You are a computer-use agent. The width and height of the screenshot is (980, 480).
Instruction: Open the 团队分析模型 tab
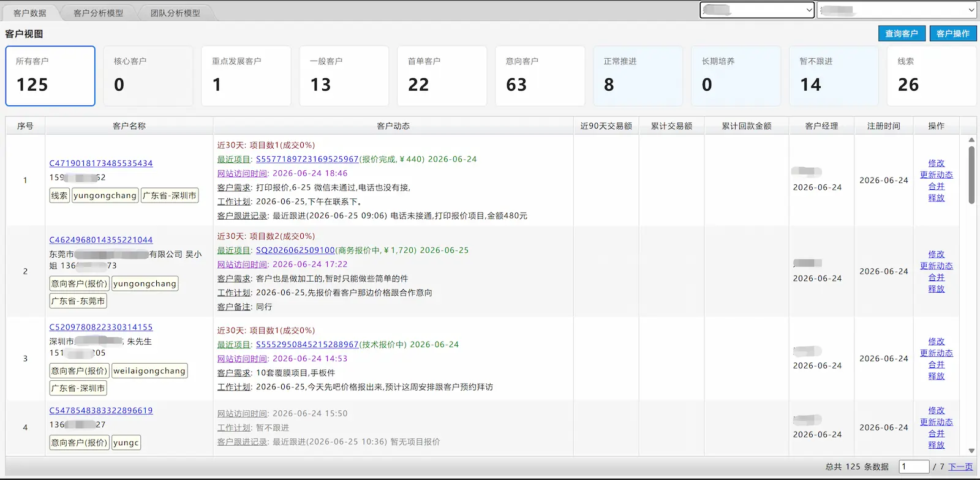[175, 13]
